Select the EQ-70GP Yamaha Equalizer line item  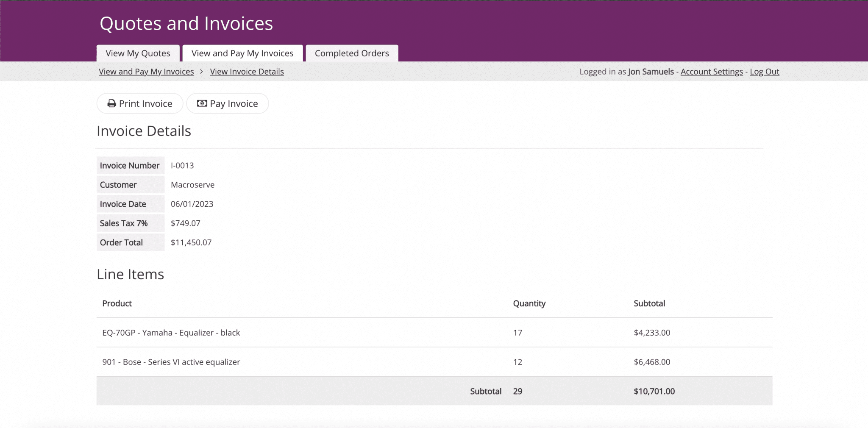coord(171,332)
